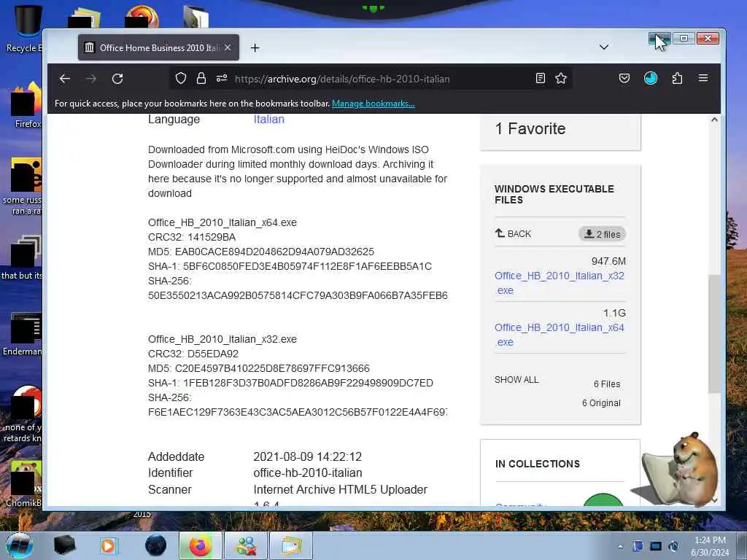Expand the list all tabs chevron
Viewport: 747px width, 560px height.
[603, 47]
